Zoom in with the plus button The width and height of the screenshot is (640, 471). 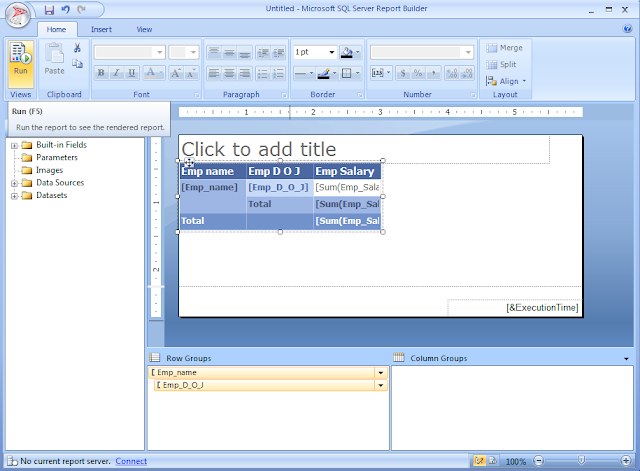[x=626, y=461]
